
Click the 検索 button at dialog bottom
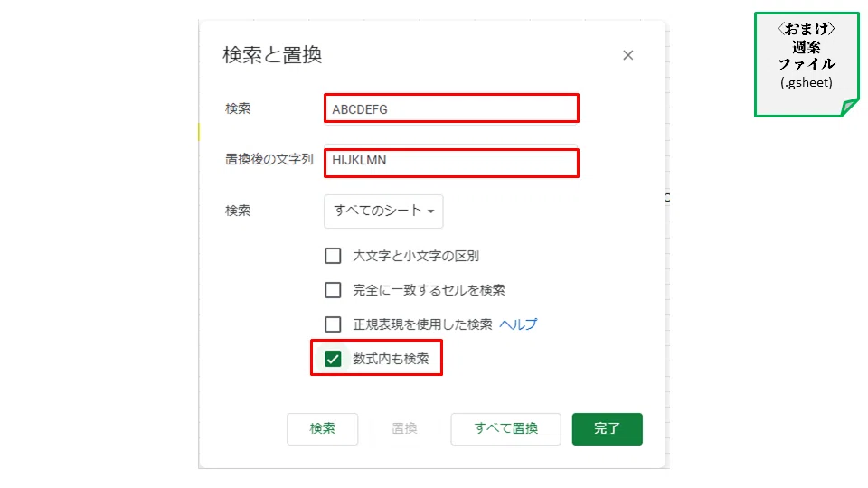pyautogui.click(x=322, y=428)
